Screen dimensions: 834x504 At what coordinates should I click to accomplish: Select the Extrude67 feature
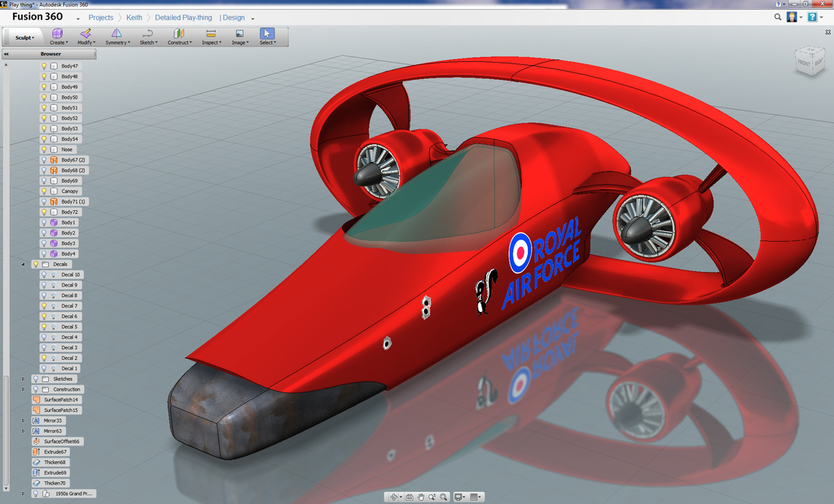pyautogui.click(x=50, y=452)
